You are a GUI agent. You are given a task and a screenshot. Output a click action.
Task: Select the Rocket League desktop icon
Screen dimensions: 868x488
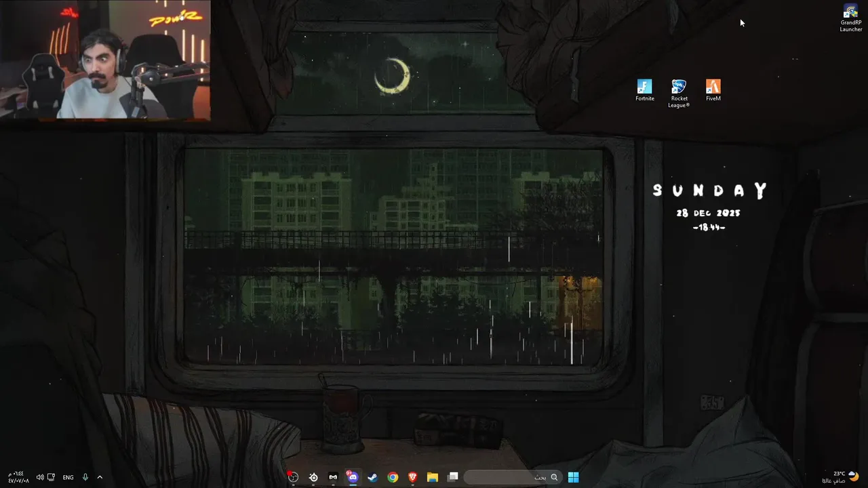point(679,94)
